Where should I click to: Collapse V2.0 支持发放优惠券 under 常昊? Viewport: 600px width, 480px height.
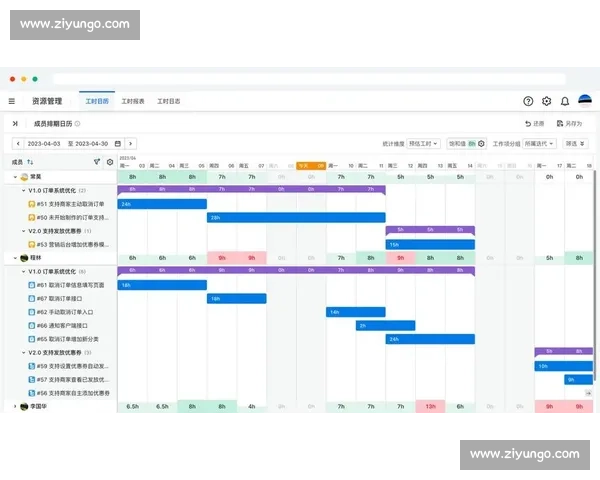23,231
